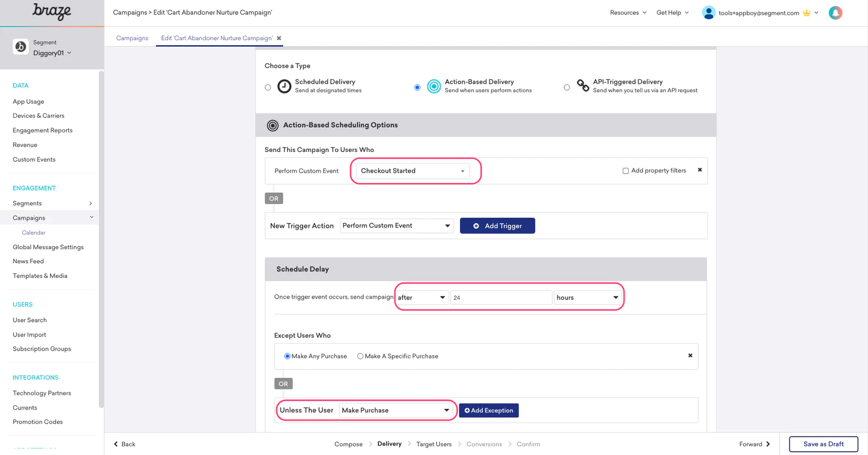The width and height of the screenshot is (868, 455).
Task: Open App Usage in sidebar
Action: point(29,102)
